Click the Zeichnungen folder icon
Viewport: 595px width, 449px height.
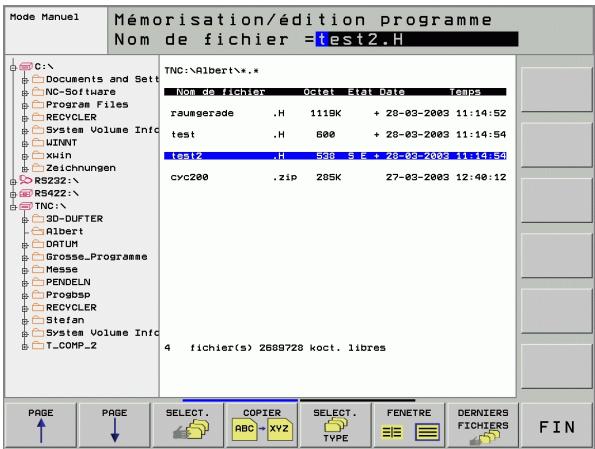click(x=38, y=168)
